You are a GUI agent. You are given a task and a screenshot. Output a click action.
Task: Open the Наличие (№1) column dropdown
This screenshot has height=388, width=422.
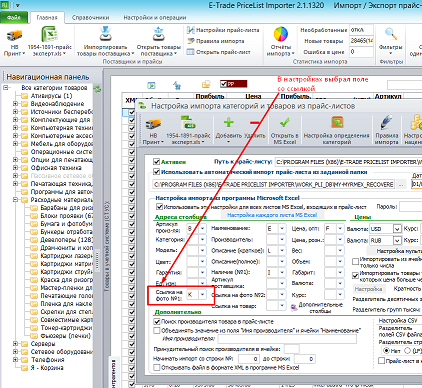(282, 273)
